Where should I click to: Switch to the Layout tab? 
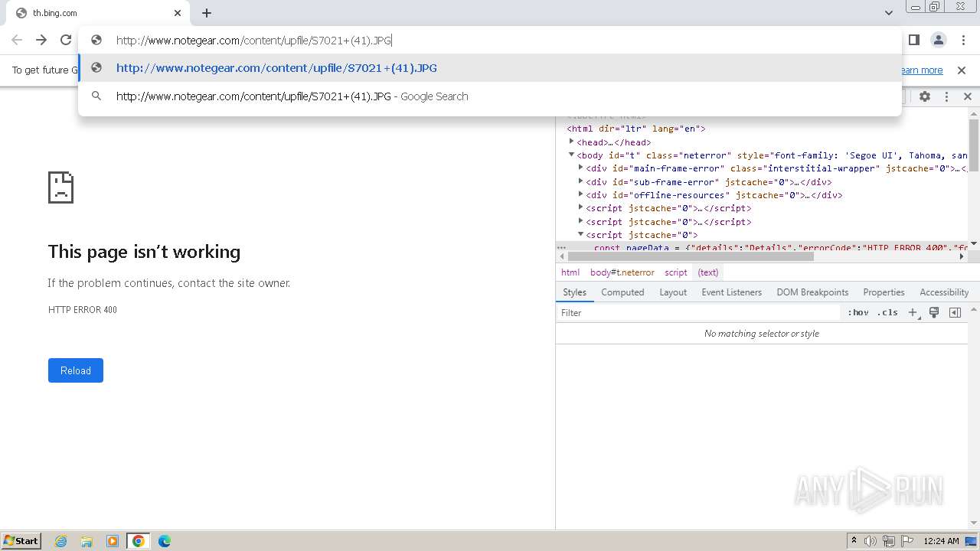(x=673, y=292)
